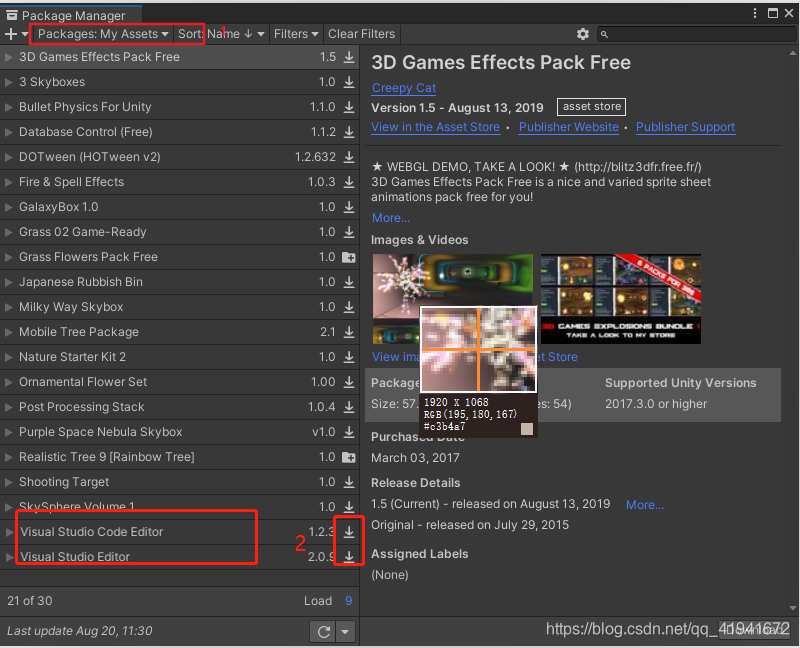Download Milky Way Skybox package
Image resolution: width=800 pixels, height=648 pixels.
349,307
